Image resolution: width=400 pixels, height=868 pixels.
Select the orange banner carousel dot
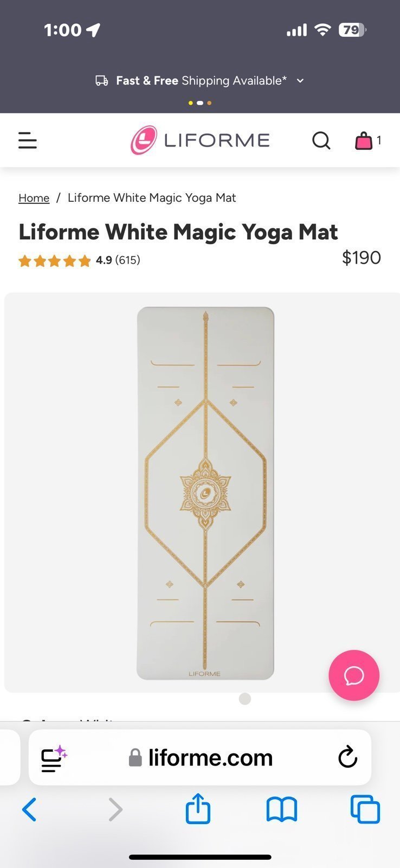tap(209, 103)
